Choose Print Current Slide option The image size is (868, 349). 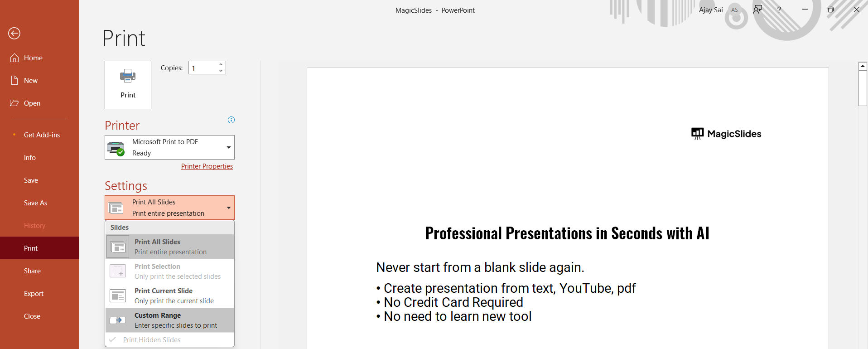pyautogui.click(x=170, y=296)
